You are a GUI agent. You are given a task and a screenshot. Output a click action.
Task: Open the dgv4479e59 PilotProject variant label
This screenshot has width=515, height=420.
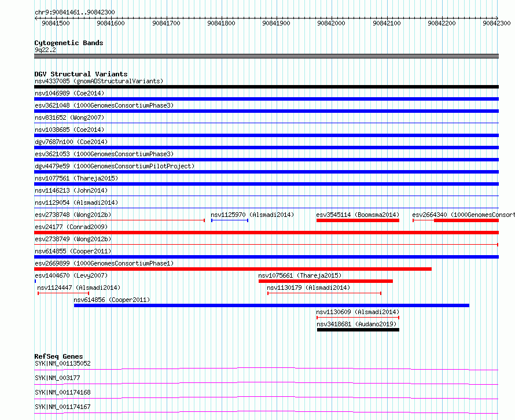point(115,166)
